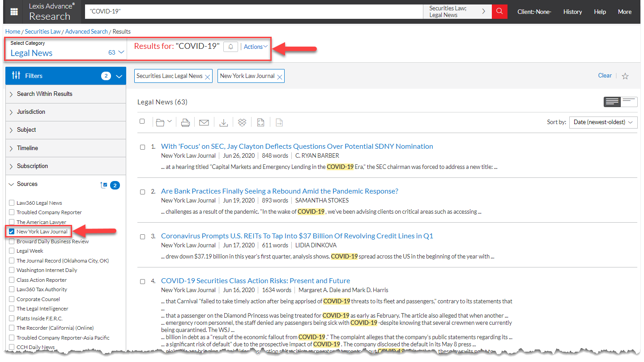Open the product grid menu icon
The image size is (644, 362).
[x=14, y=12]
